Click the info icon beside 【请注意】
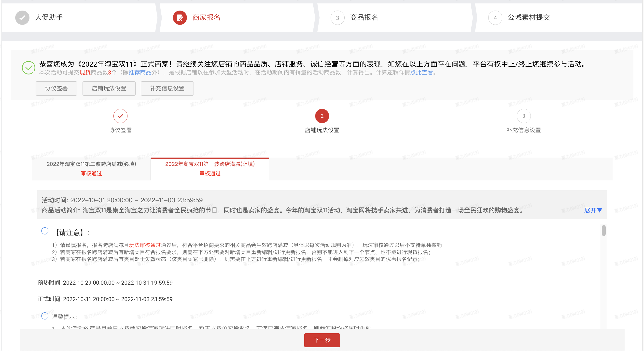Viewport: 644px width, 351px height. pos(45,231)
